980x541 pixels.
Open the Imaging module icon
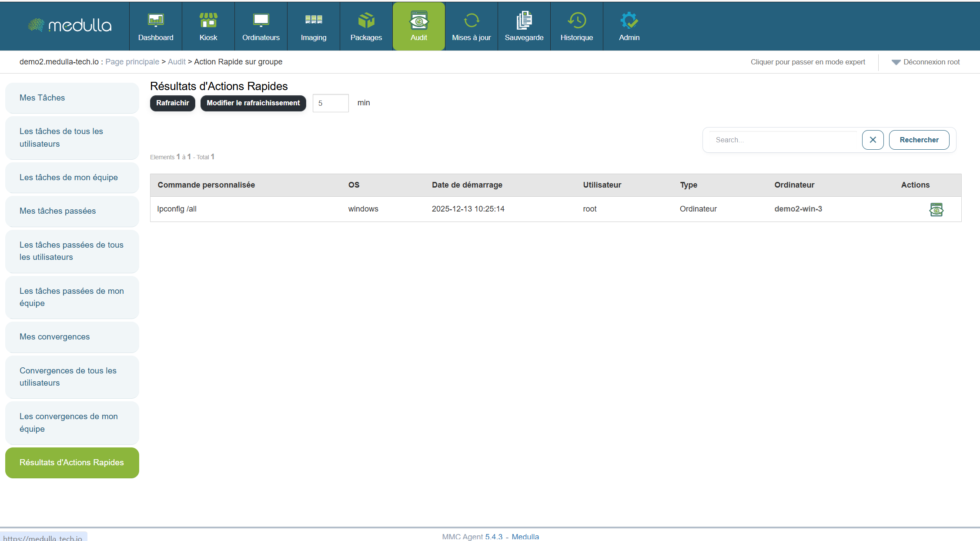(314, 20)
